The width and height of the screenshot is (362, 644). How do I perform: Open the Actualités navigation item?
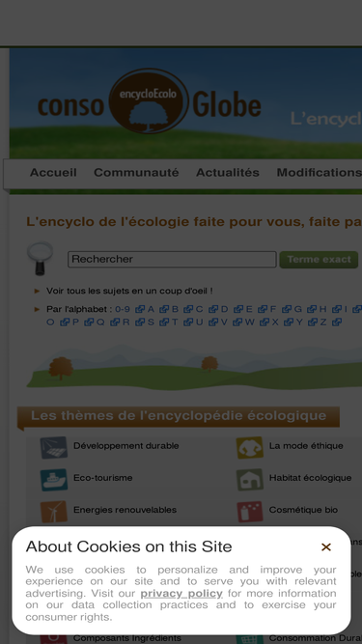[x=228, y=173]
